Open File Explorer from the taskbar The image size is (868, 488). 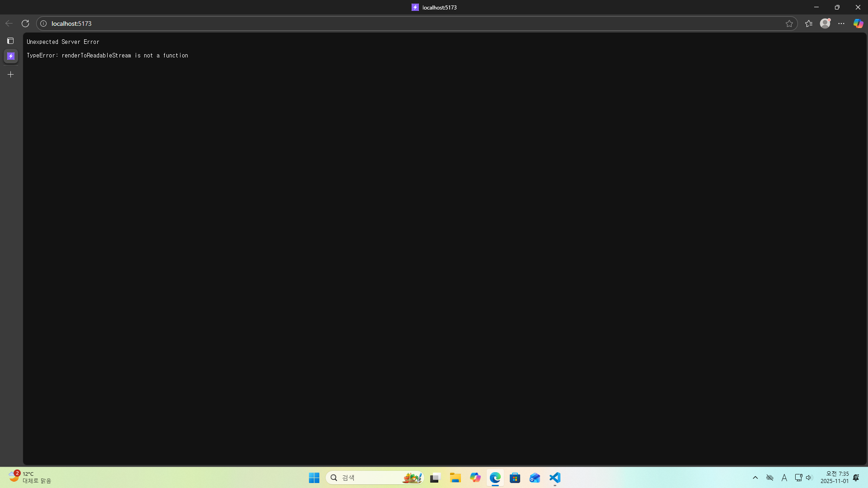click(455, 478)
